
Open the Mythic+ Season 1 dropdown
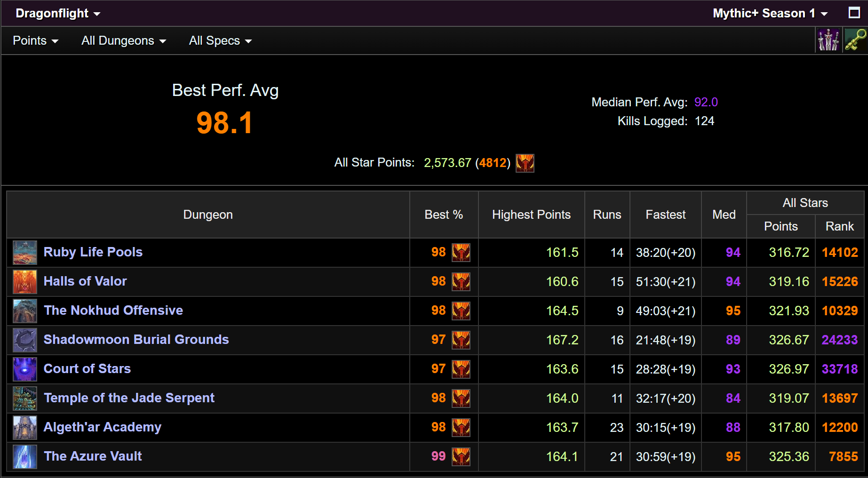(770, 13)
